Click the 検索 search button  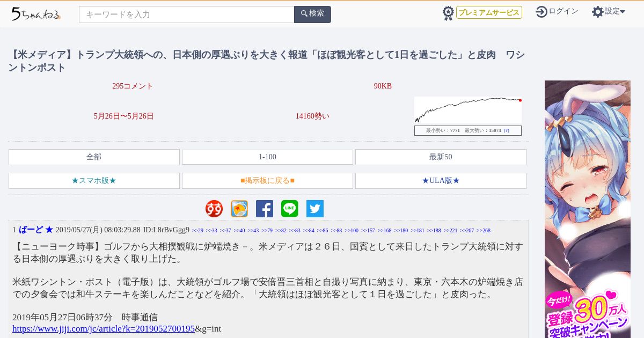(312, 14)
